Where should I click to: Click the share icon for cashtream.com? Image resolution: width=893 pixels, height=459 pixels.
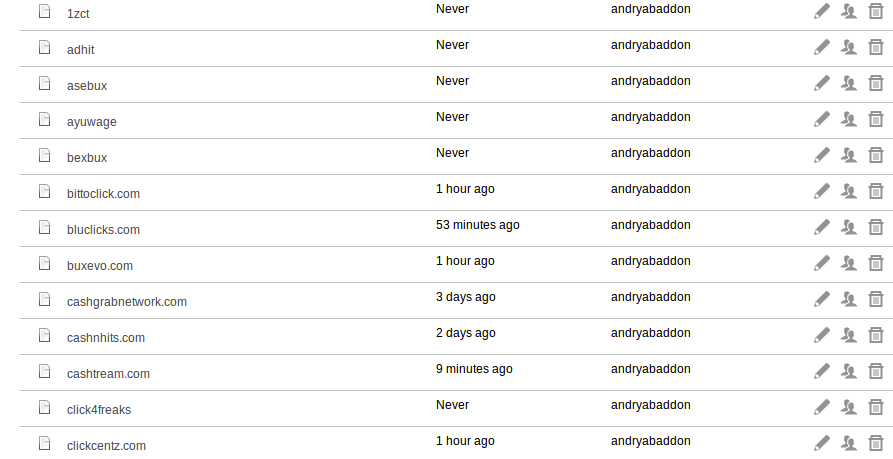[x=849, y=371]
